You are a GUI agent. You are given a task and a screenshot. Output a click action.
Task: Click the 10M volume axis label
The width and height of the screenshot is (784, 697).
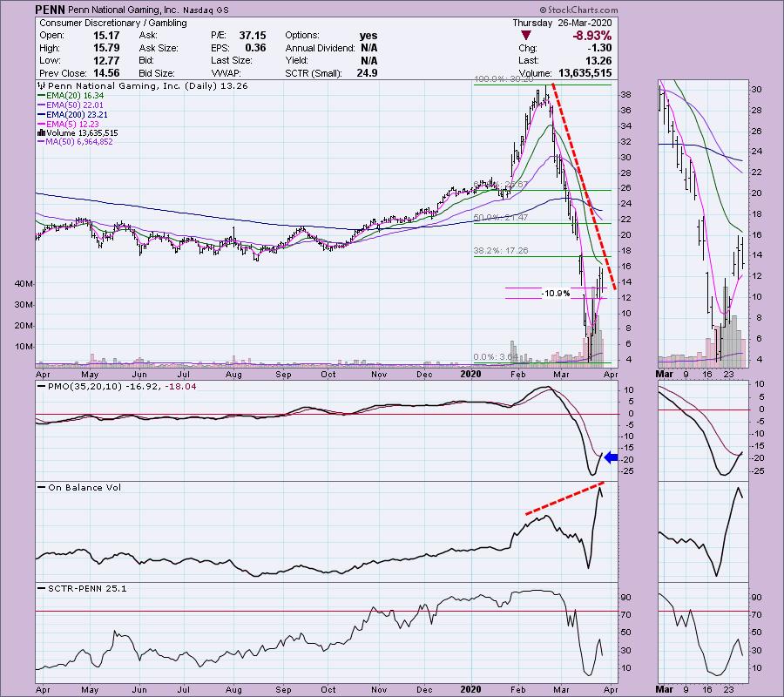point(23,347)
